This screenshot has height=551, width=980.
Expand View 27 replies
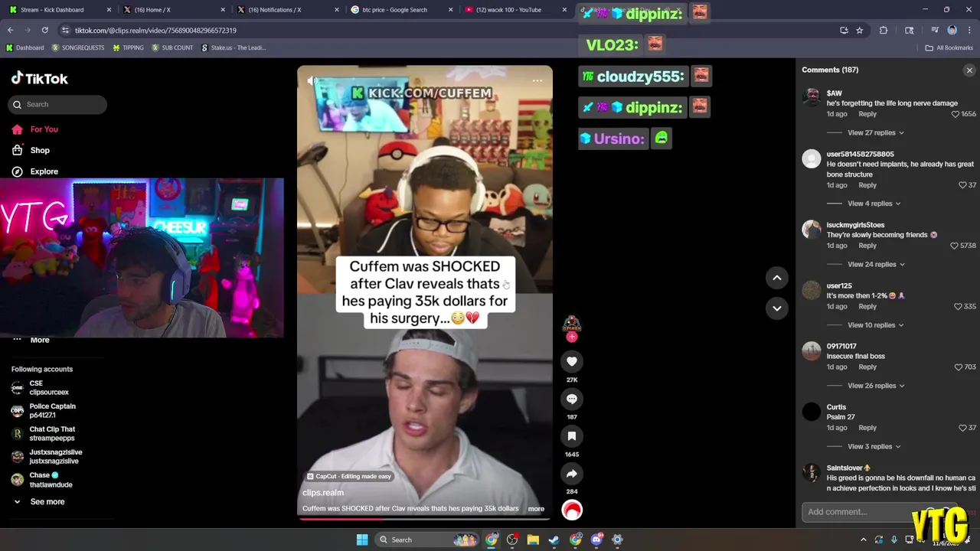click(875, 132)
